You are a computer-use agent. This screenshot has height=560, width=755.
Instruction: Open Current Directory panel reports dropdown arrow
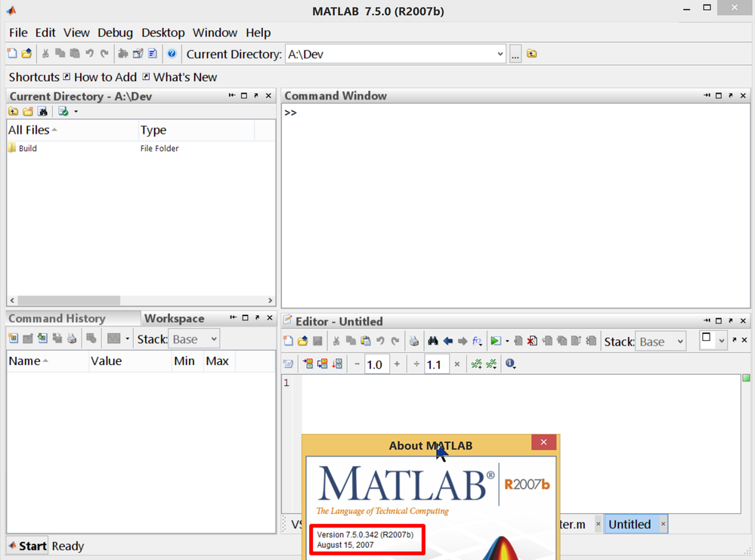coord(76,112)
